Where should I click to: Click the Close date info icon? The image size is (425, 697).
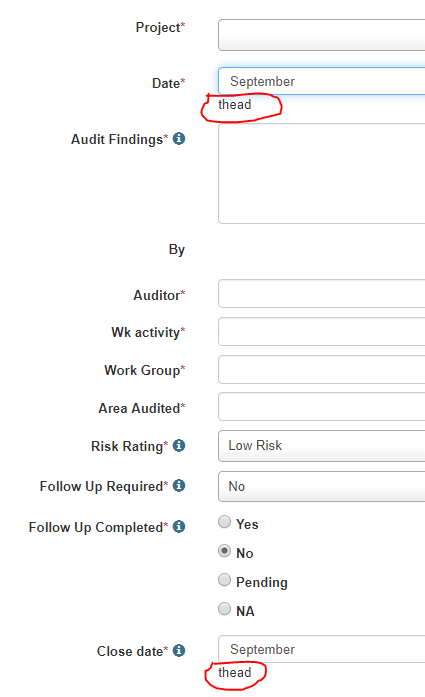point(179,650)
